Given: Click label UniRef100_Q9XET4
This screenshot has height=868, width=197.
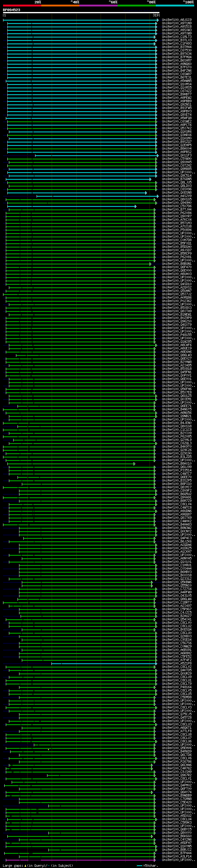Looking at the screenshot, I should [x=177, y=115].
